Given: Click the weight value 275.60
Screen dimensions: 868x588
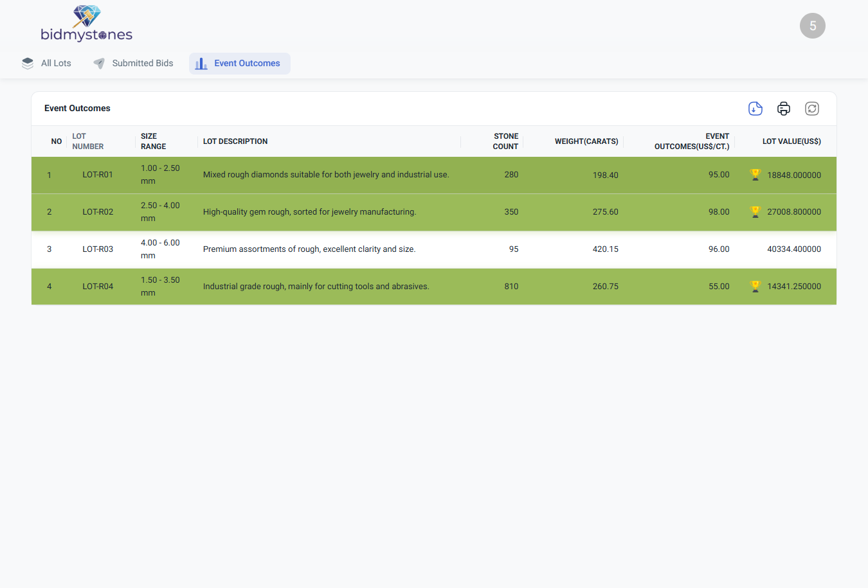Looking at the screenshot, I should tap(606, 212).
